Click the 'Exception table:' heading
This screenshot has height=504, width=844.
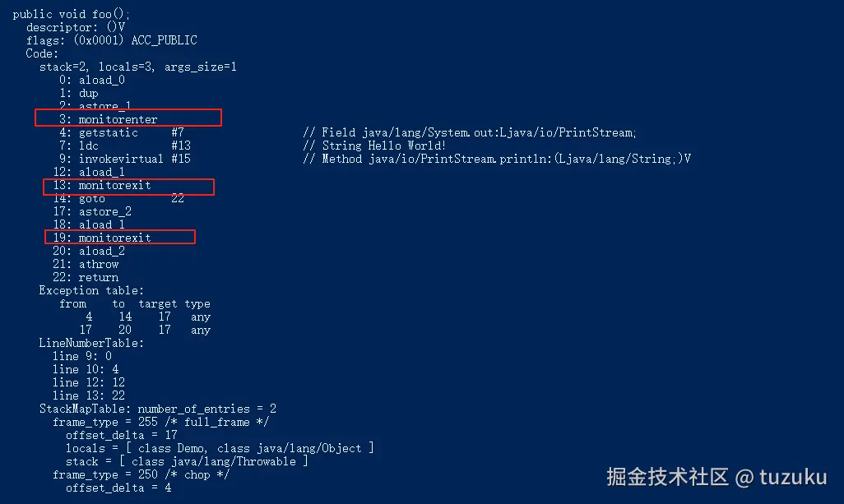(x=91, y=290)
